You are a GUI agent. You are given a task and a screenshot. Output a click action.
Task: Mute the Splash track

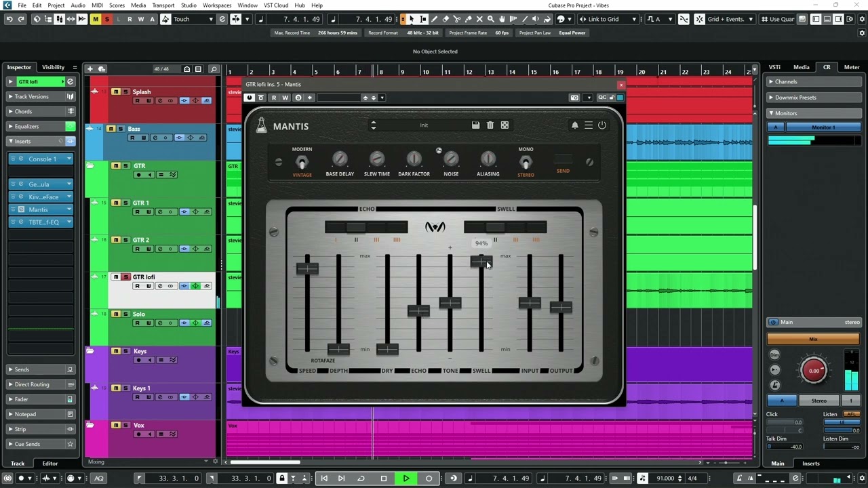[116, 91]
